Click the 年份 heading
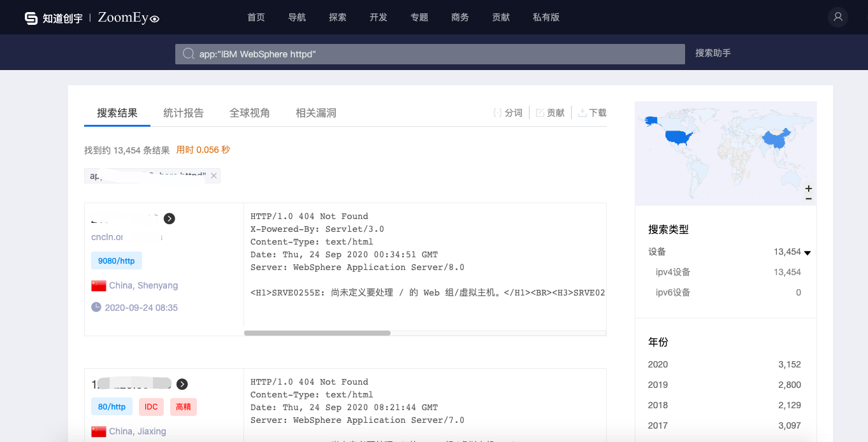 [x=658, y=342]
